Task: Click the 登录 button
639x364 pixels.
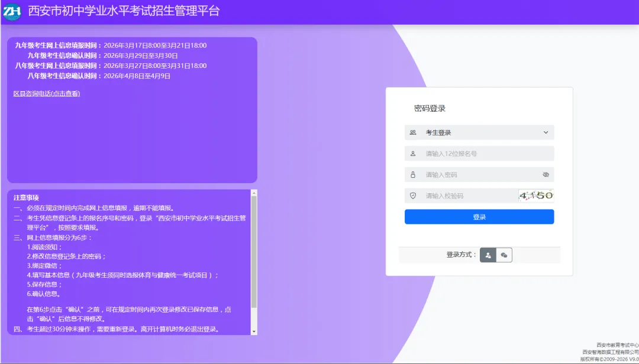Action: [479, 216]
